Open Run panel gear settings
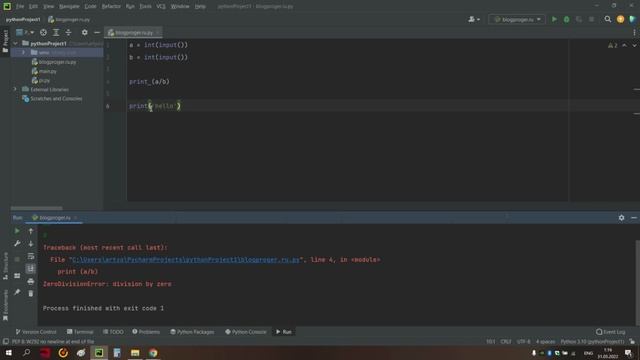 (x=621, y=218)
